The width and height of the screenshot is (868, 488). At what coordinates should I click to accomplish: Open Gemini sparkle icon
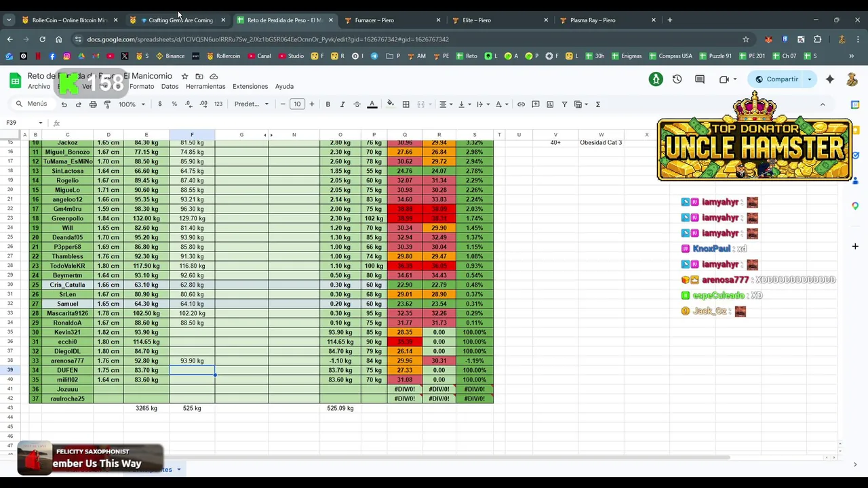830,79
